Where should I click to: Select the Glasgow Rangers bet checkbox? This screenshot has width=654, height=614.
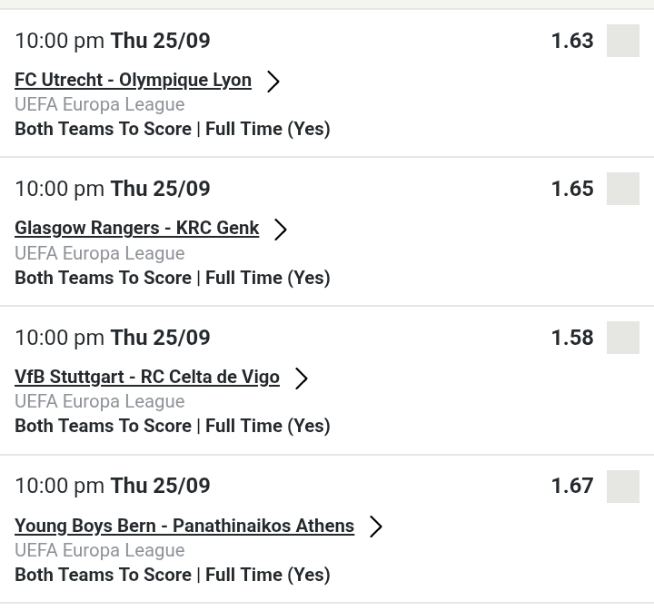[x=623, y=189]
